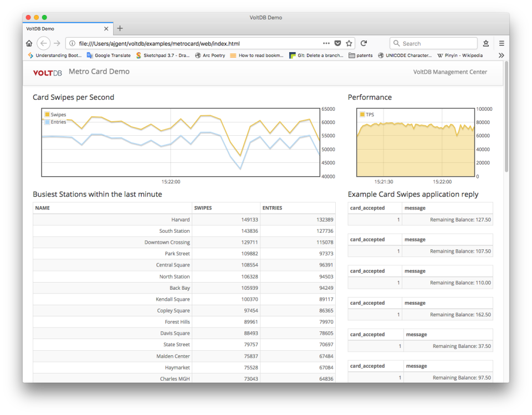
Task: Save page to Pocket icon
Action: coord(337,43)
